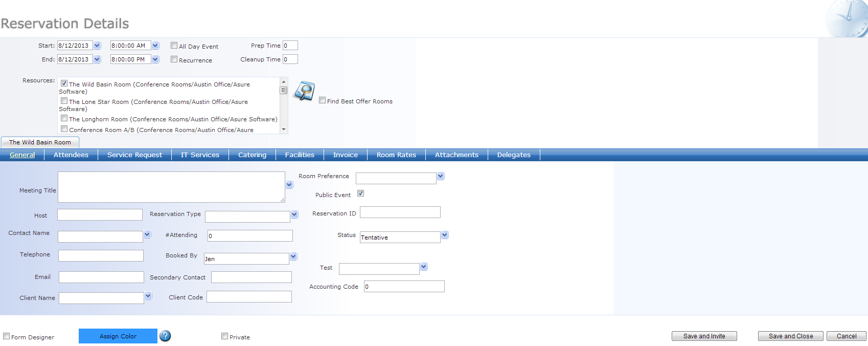Open the Attendees tab
Image resolution: width=868 pixels, height=346 pixels.
(x=71, y=155)
